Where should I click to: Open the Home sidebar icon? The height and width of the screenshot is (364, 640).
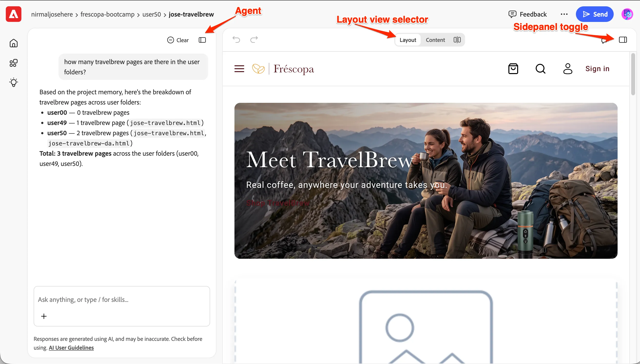pyautogui.click(x=13, y=43)
